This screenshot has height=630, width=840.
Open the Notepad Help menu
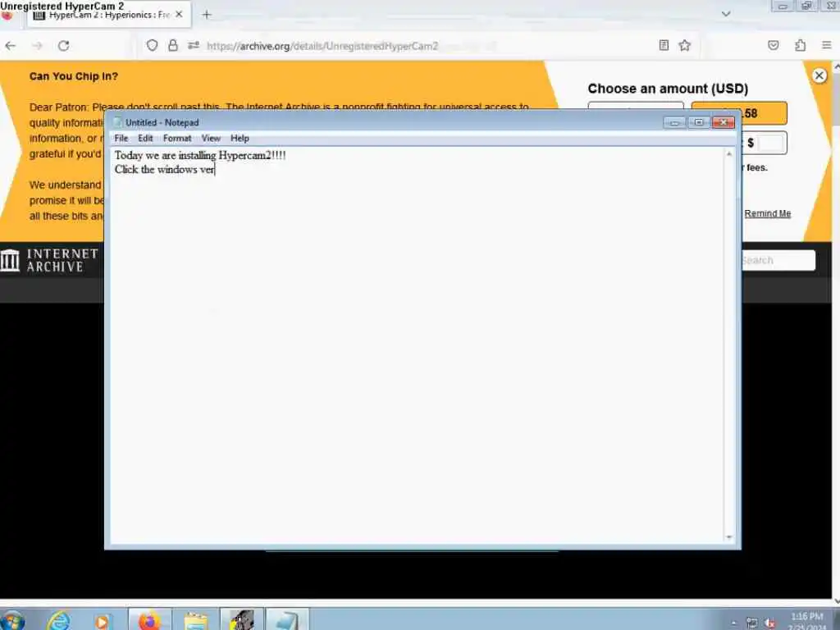[240, 138]
